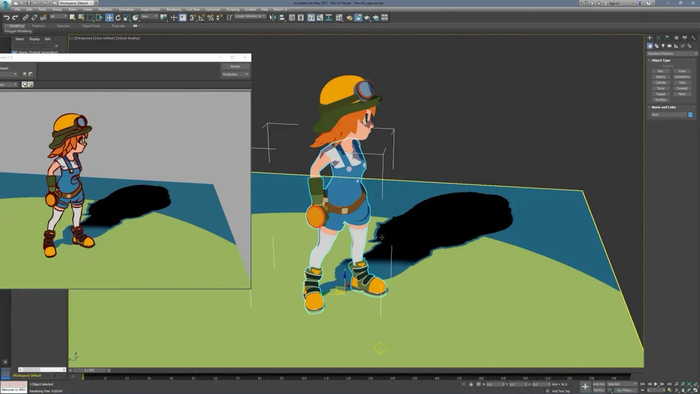
Task: Open the Selected key filter dropdown
Action: (x=622, y=384)
